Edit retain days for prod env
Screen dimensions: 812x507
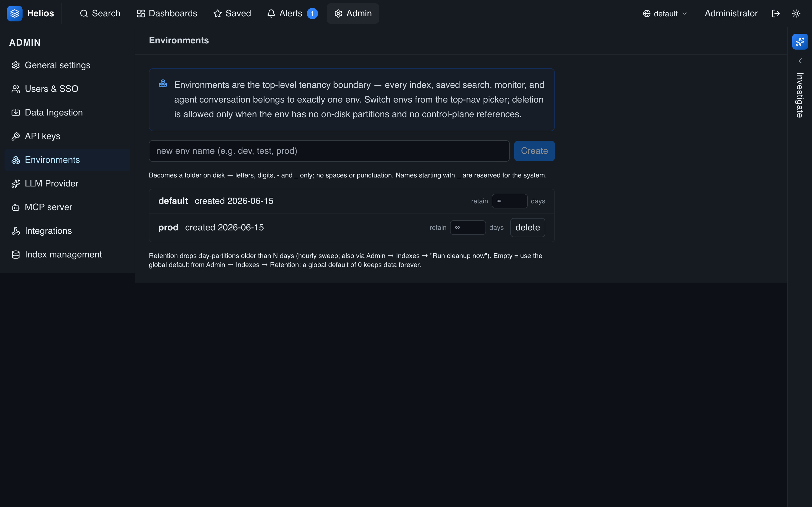[468, 227]
